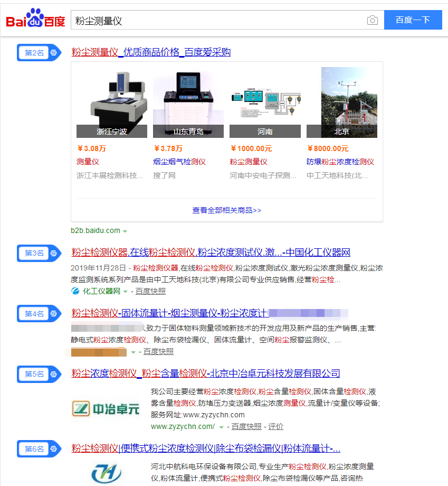Open 百度快照 for the 第4名 result
448x486 pixels.
click(158, 351)
